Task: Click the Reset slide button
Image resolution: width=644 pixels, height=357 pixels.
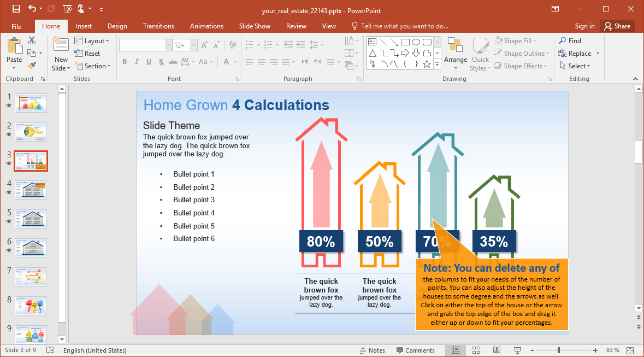Action: tap(87, 54)
